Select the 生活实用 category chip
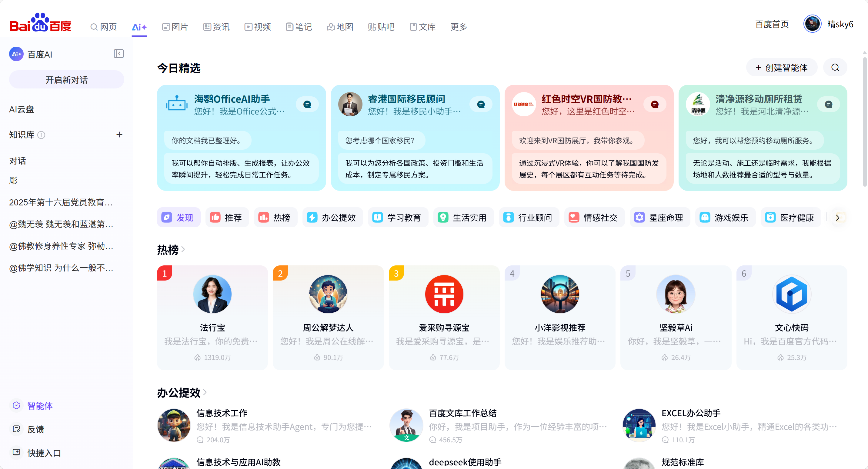Image resolution: width=868 pixels, height=469 pixels. (x=463, y=217)
